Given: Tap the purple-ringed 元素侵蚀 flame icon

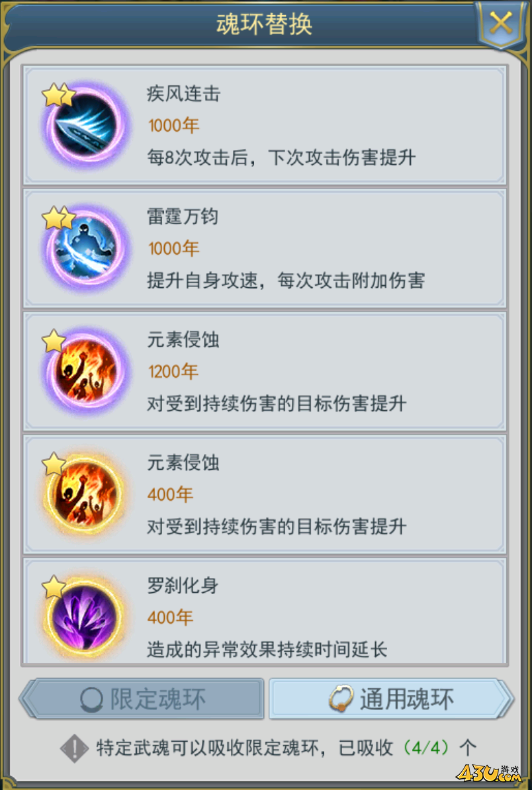Looking at the screenshot, I should [85, 371].
